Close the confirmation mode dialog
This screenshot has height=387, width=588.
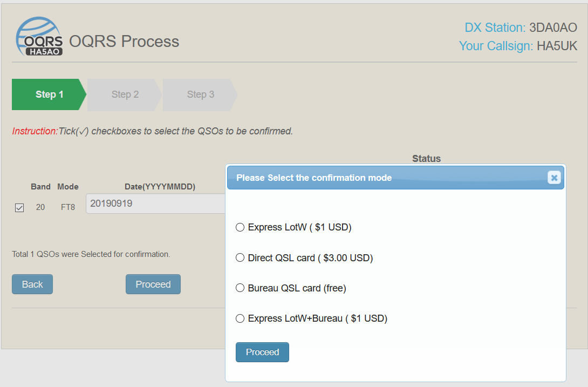click(554, 178)
